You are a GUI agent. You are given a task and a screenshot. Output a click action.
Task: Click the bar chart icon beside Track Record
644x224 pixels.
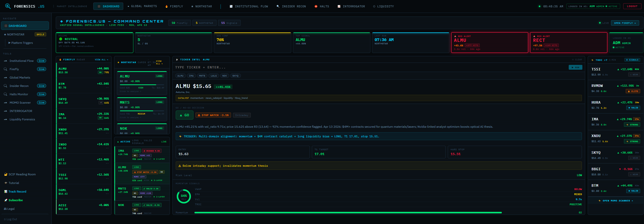point(6,192)
